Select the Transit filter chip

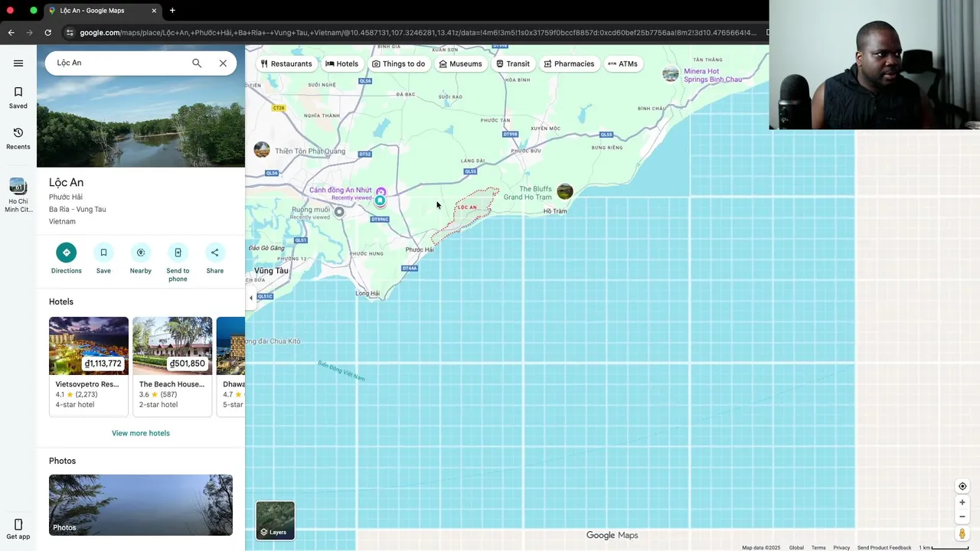point(513,64)
